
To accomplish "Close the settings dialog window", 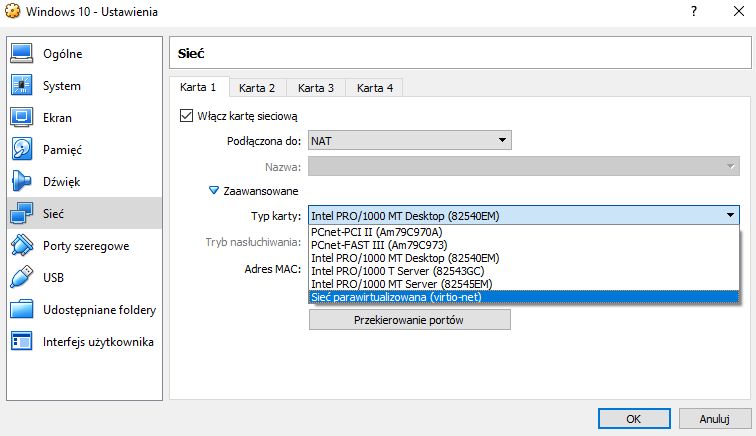I will [x=739, y=11].
